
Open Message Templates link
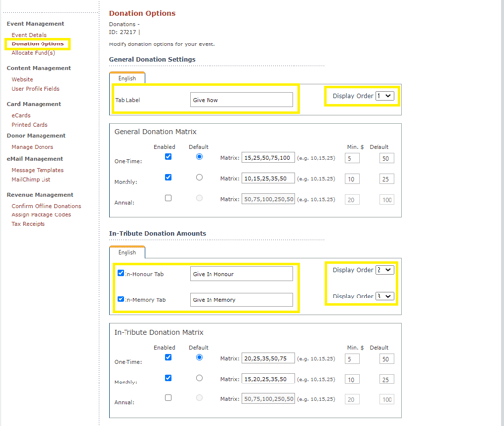pos(38,170)
